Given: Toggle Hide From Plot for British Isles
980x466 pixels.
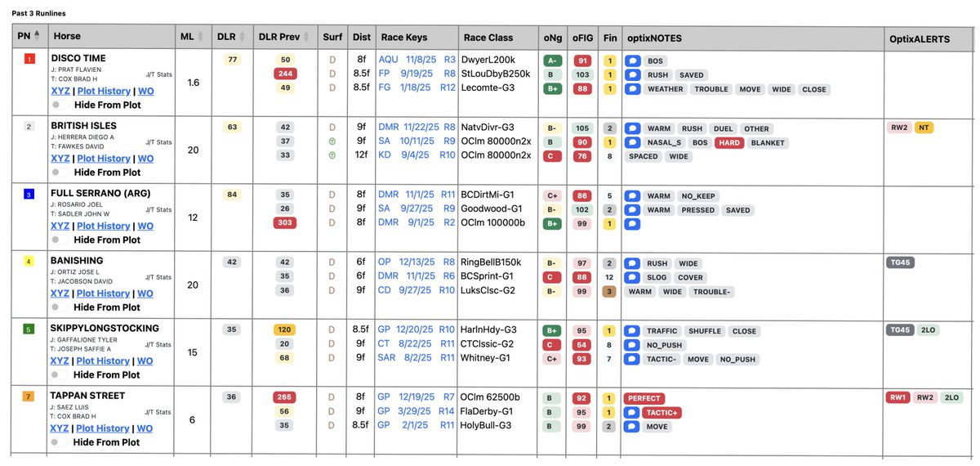Looking at the screenshot, I should coord(60,173).
